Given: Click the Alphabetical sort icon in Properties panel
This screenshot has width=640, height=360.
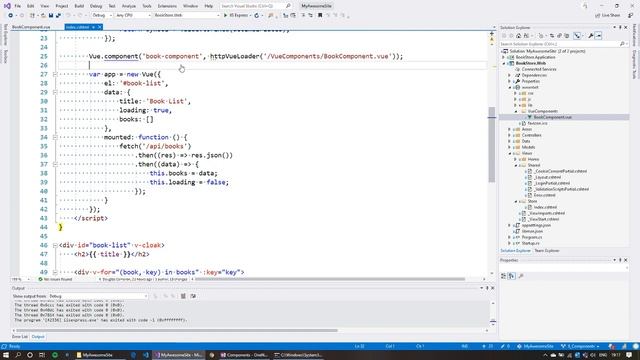Looking at the screenshot, I should (511, 276).
